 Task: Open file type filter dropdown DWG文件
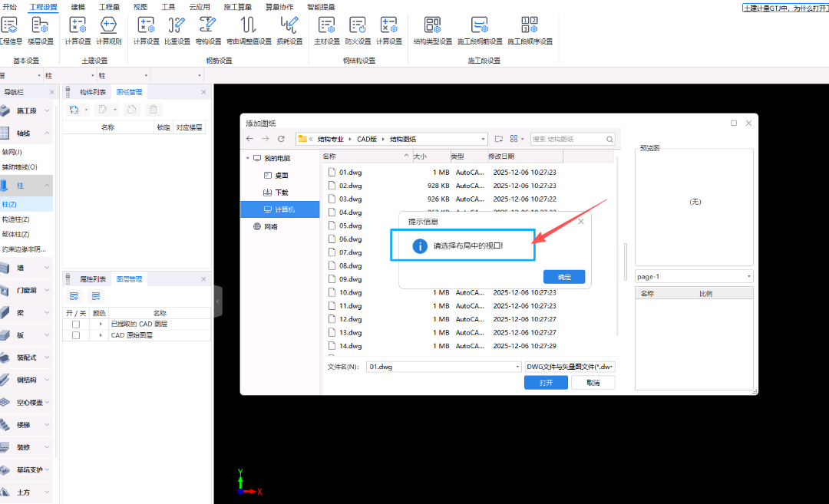570,367
